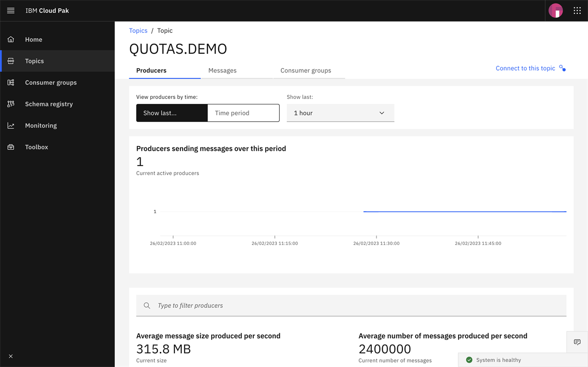Click the 2400000 messages value

pyautogui.click(x=385, y=349)
